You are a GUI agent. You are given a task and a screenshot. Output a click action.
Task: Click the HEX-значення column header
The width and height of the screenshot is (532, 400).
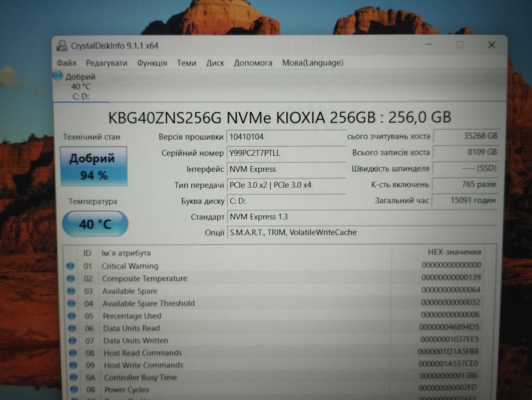(x=454, y=252)
